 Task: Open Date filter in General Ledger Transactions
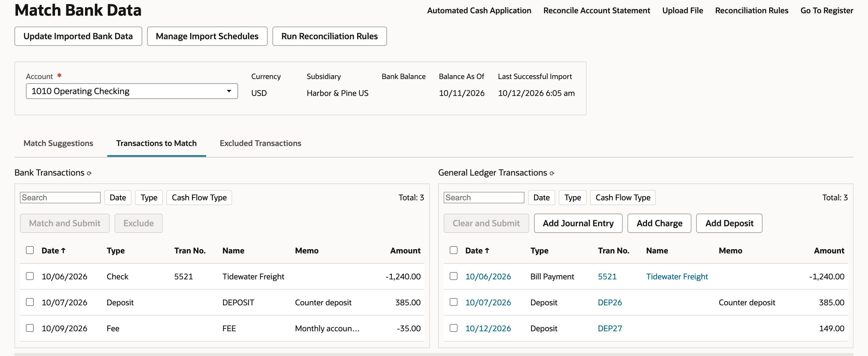(542, 197)
